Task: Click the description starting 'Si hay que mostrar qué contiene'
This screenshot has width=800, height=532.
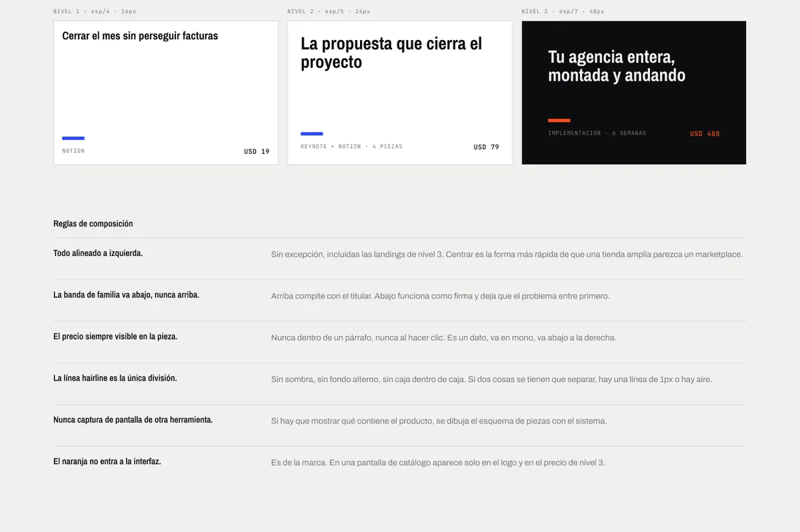Action: point(439,421)
